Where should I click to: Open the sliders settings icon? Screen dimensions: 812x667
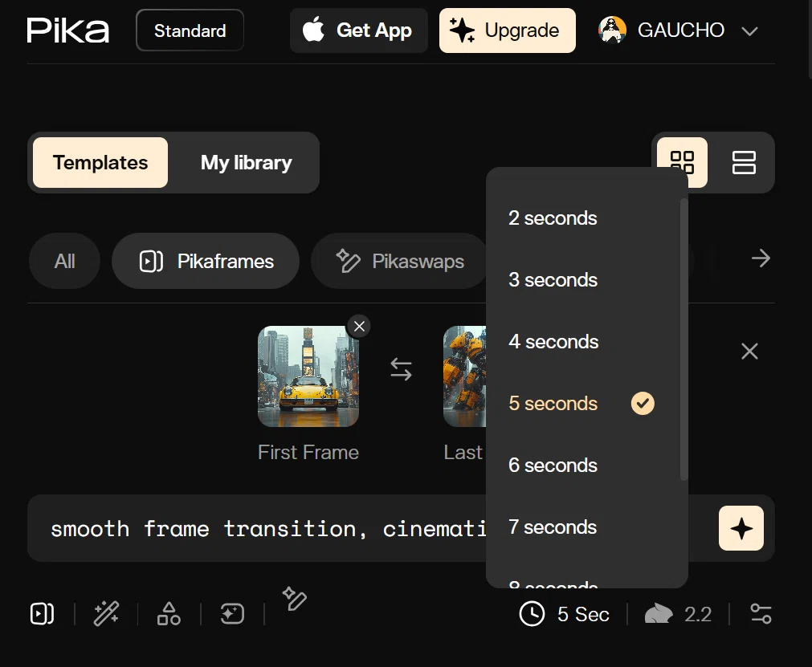tap(761, 614)
